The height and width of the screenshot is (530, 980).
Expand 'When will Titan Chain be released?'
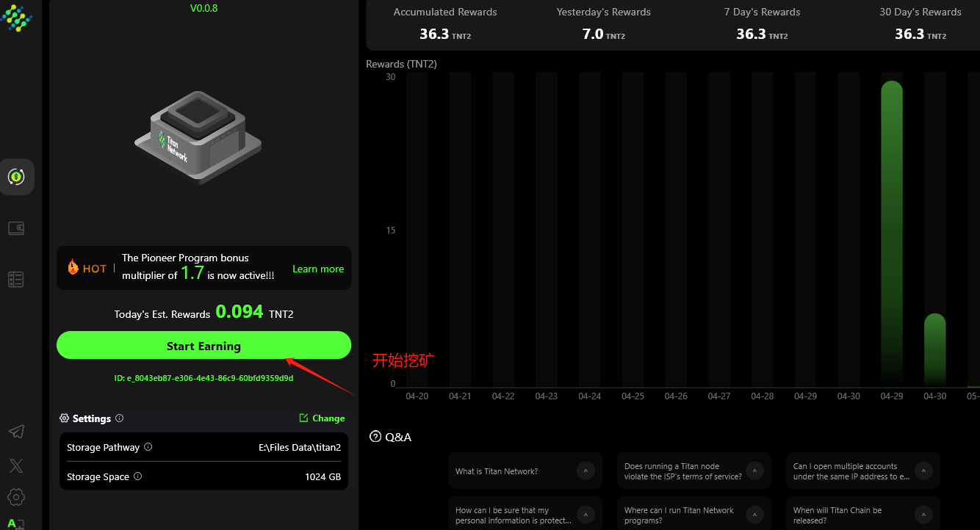click(x=863, y=515)
